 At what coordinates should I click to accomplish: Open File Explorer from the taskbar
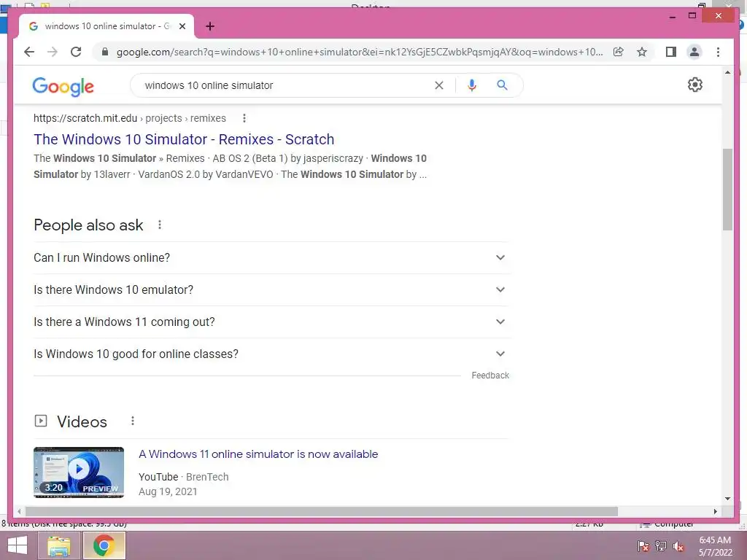[59, 545]
